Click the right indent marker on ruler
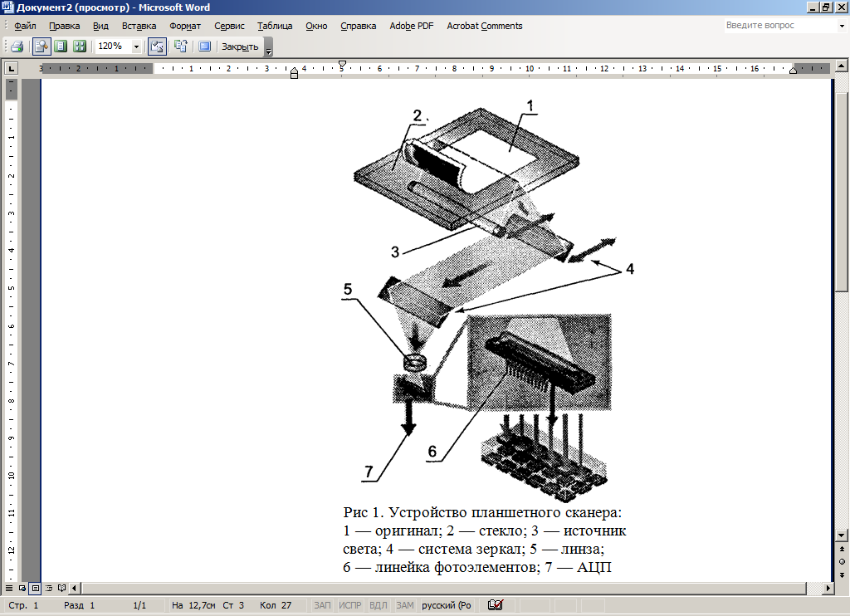This screenshot has width=850, height=616. point(793,71)
